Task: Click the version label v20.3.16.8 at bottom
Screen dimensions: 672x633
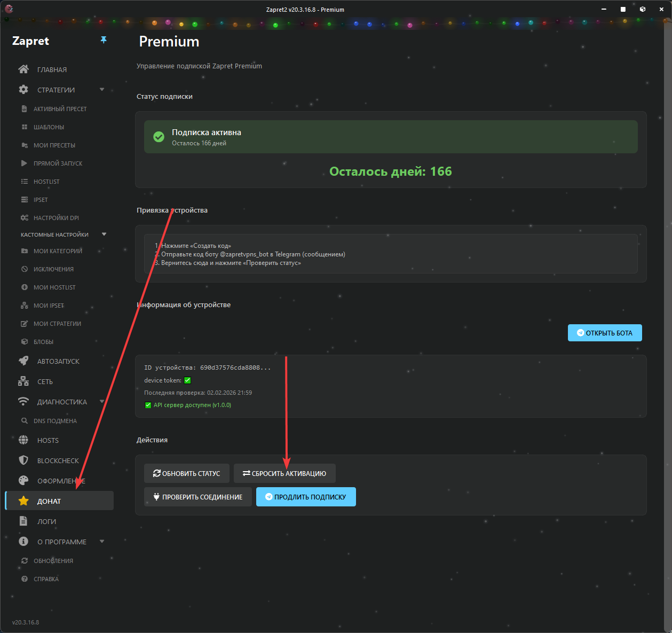Action: click(x=26, y=622)
